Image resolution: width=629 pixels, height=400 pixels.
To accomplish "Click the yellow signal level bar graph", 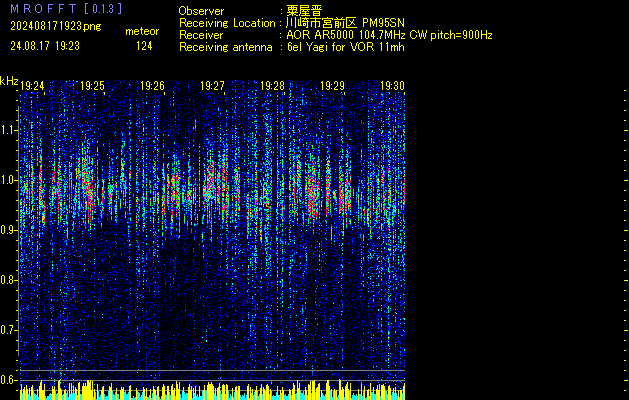I will coord(212,391).
